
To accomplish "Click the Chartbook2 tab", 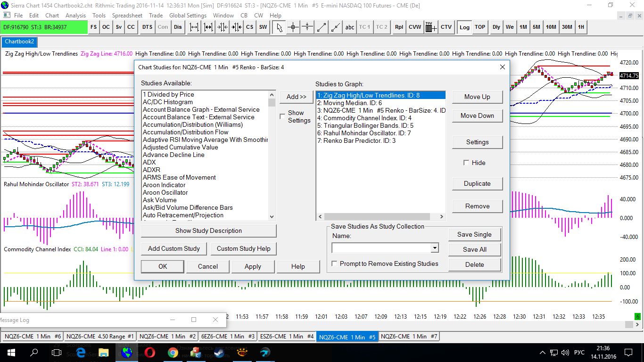I will point(19,41).
